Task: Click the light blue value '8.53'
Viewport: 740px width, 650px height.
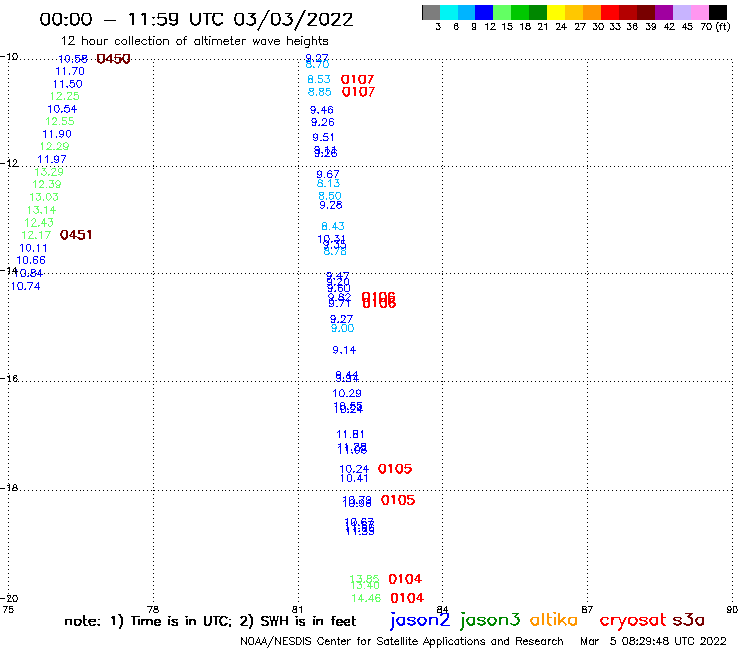Action: tap(319, 79)
